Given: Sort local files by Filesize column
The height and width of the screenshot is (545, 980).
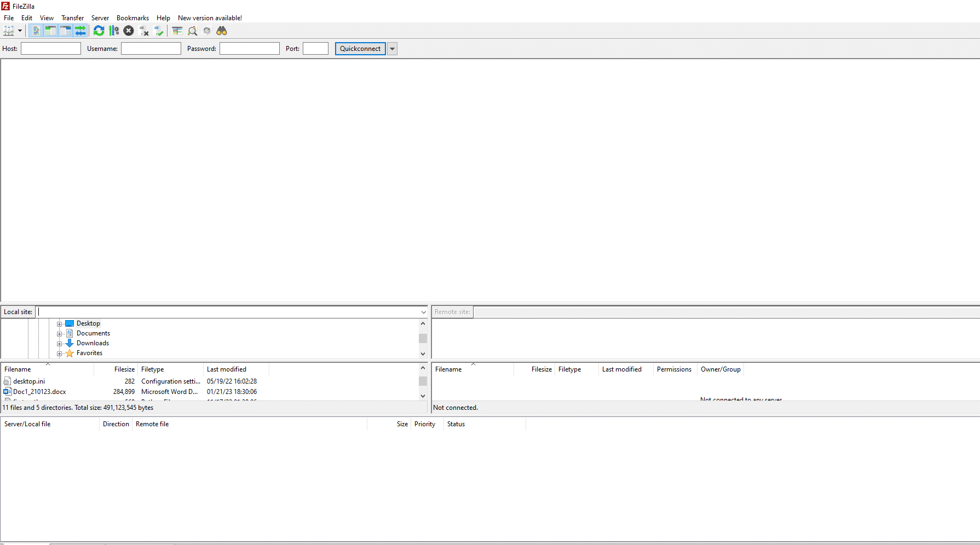Looking at the screenshot, I should 116,369.
